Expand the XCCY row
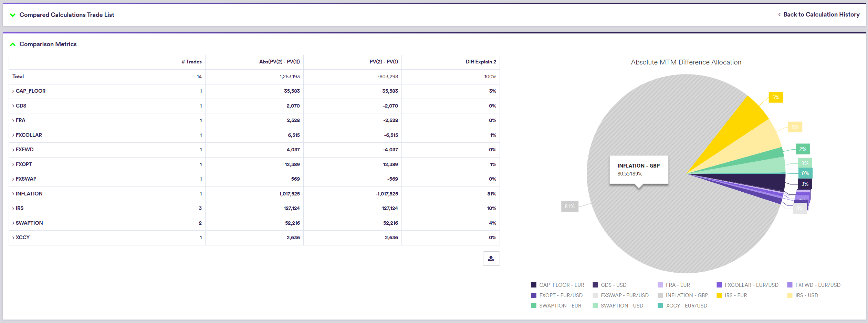868x323 pixels. click(13, 238)
